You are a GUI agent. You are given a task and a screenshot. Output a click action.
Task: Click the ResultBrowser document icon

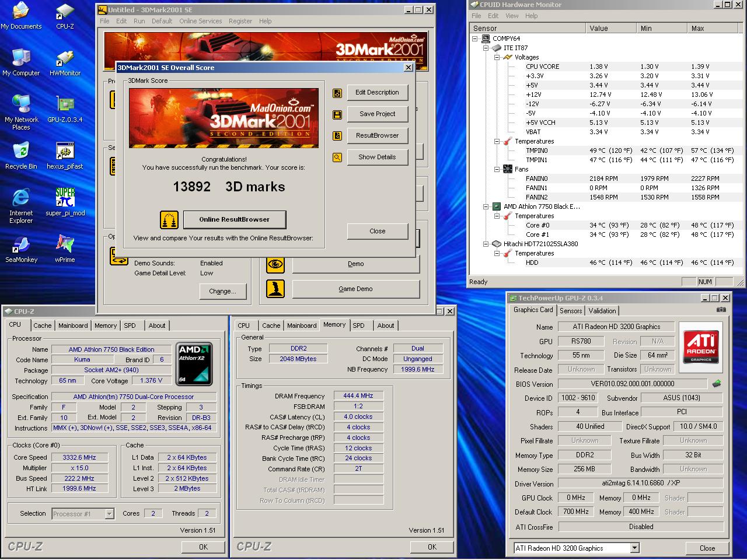(x=337, y=136)
